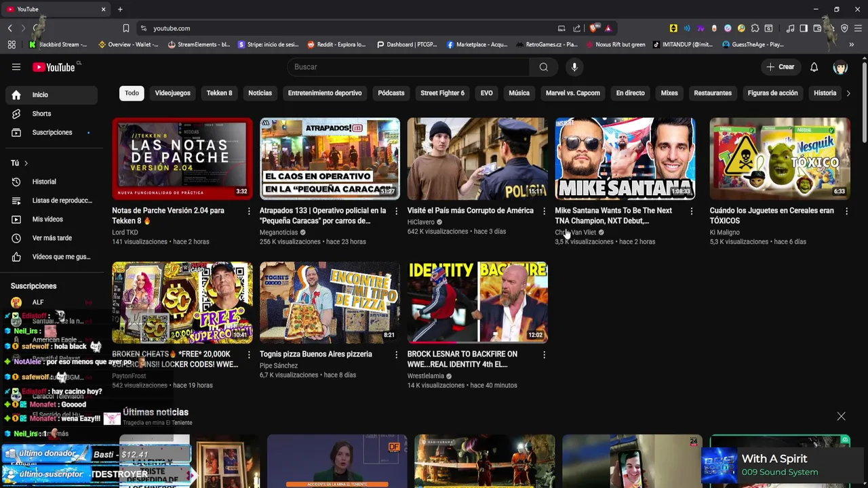Open the YouTube hamburger guide menu
This screenshot has width=868, height=488.
16,67
